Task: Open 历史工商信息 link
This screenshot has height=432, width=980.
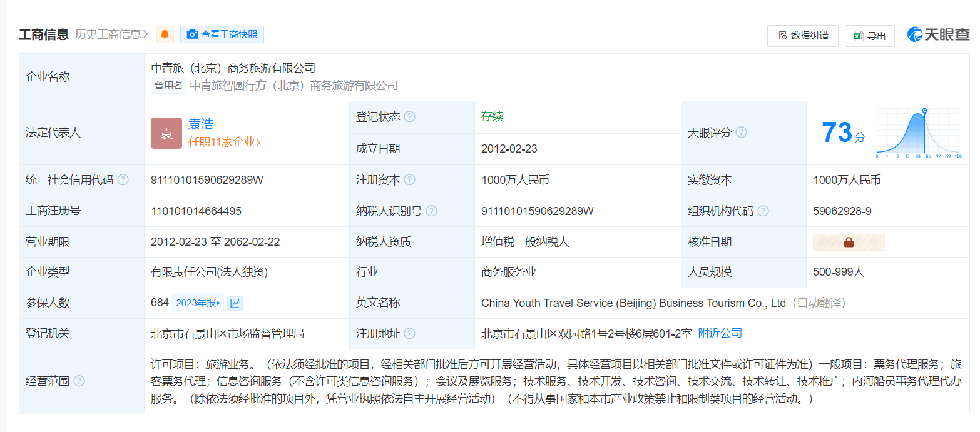Action: click(x=111, y=34)
